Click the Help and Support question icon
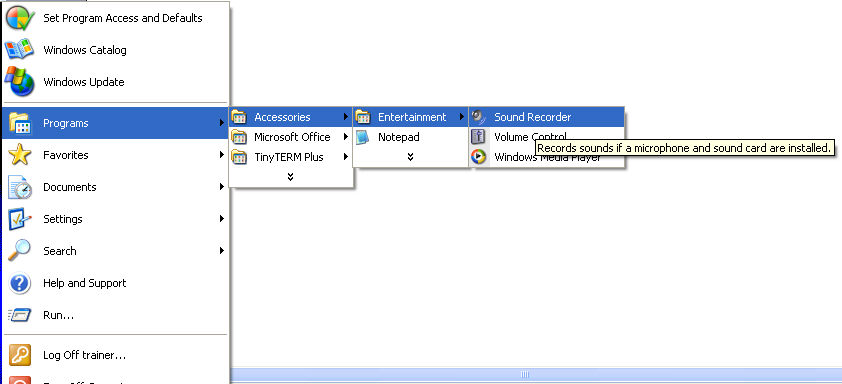Screen dimensions: 842x384 (20, 283)
